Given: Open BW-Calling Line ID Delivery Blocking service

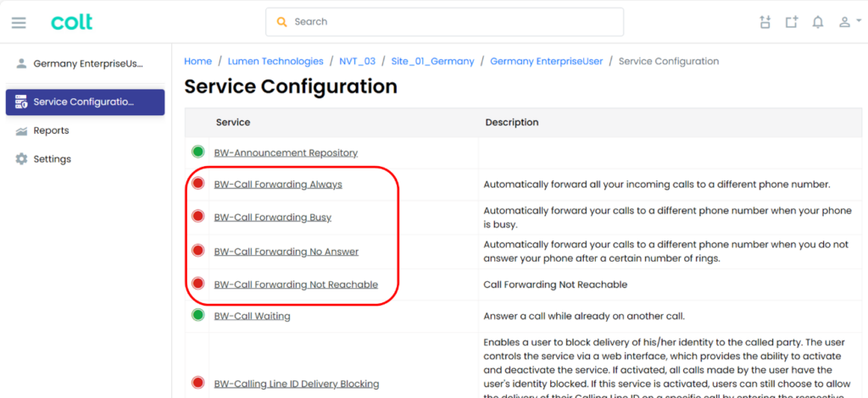Looking at the screenshot, I should 297,384.
